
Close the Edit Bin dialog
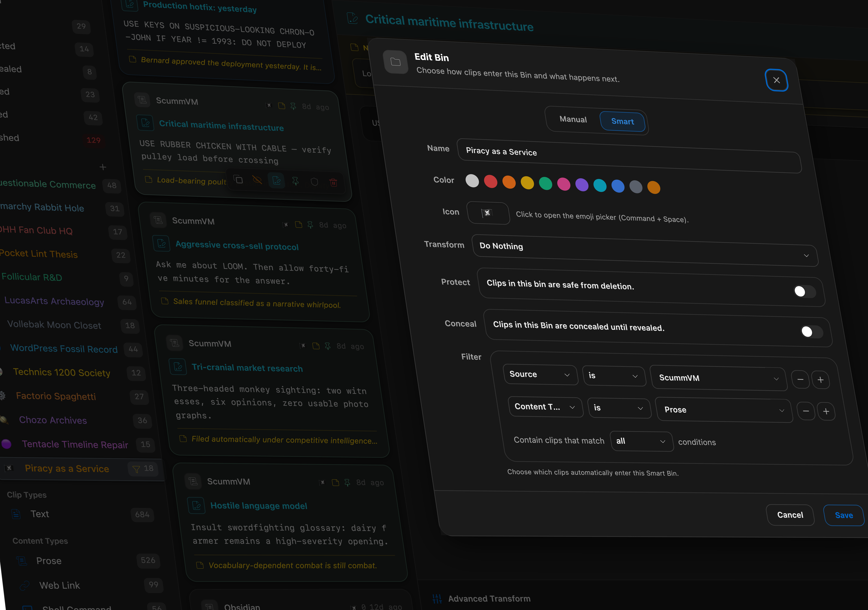coord(777,80)
